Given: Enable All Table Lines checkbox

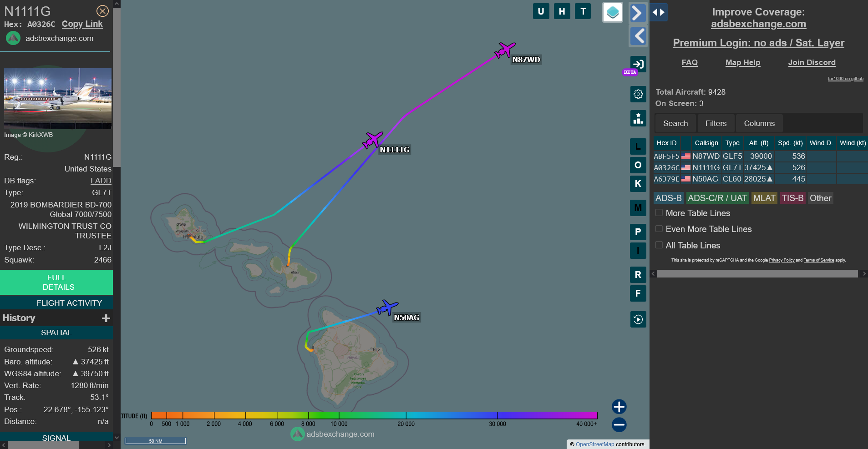Looking at the screenshot, I should click(x=659, y=245).
